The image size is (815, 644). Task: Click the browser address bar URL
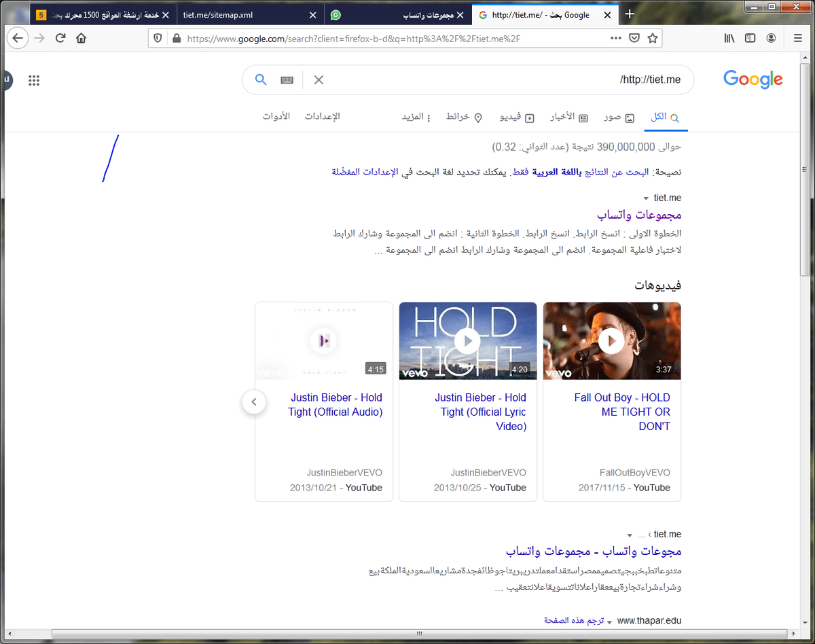tap(353, 39)
